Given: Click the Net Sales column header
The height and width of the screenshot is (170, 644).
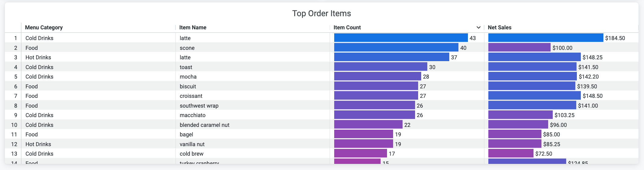Looking at the screenshot, I should tap(499, 28).
